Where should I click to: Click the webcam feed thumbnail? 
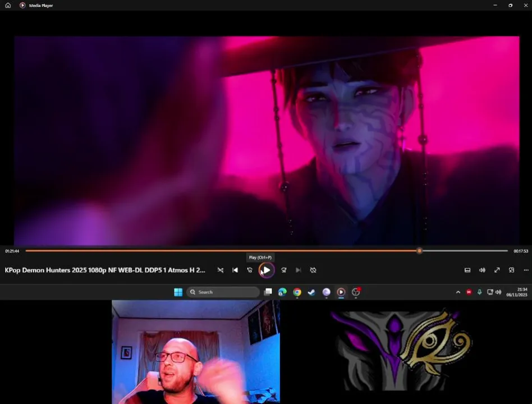(196, 352)
